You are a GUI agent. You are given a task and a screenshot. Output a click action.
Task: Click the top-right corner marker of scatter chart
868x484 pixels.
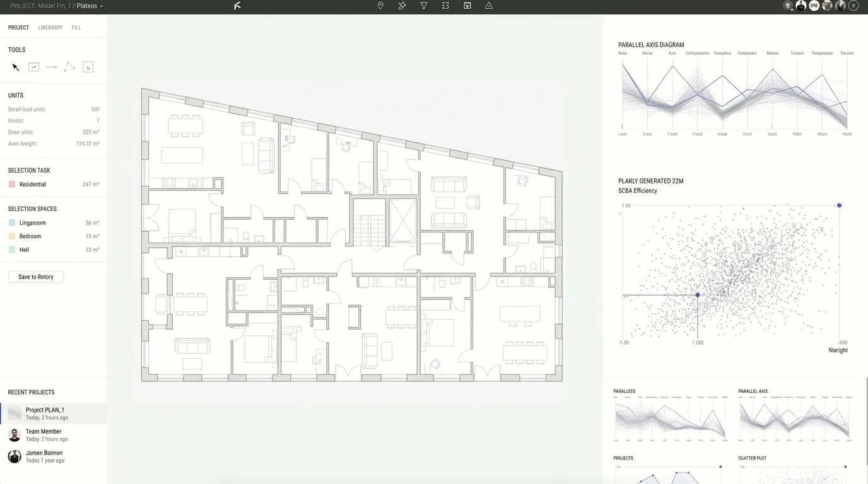tap(839, 205)
